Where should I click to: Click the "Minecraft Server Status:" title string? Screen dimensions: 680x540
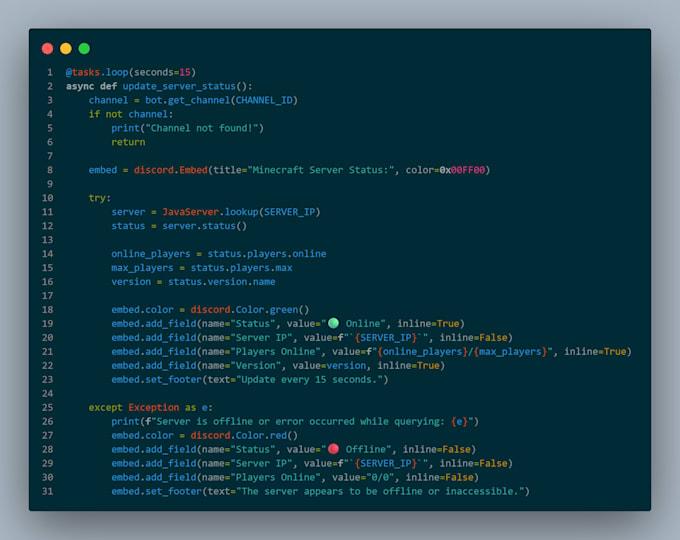coord(320,170)
